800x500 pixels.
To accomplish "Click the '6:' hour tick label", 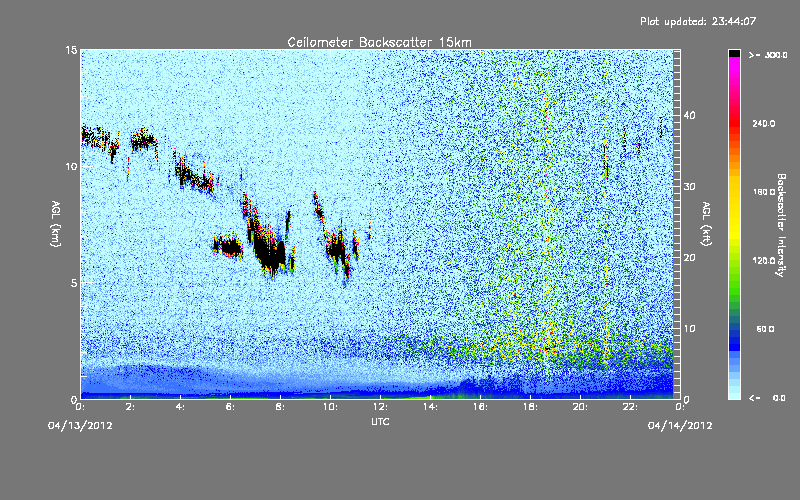I will coord(231,407).
